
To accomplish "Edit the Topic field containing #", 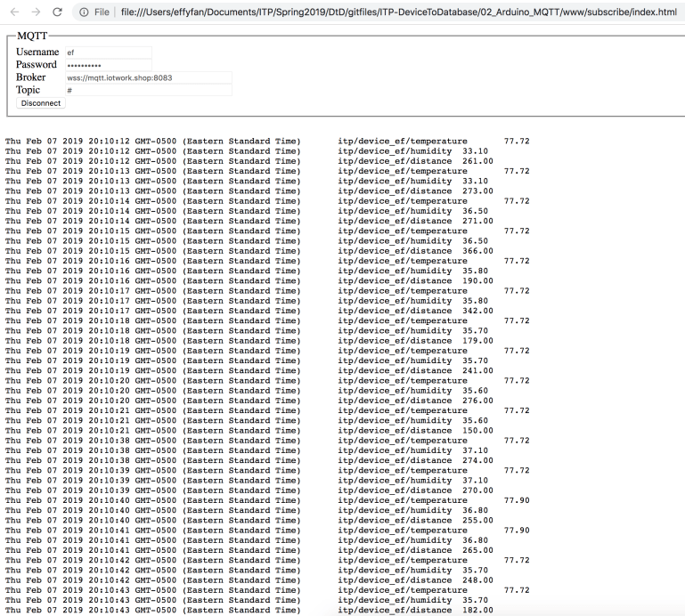I will (x=149, y=91).
